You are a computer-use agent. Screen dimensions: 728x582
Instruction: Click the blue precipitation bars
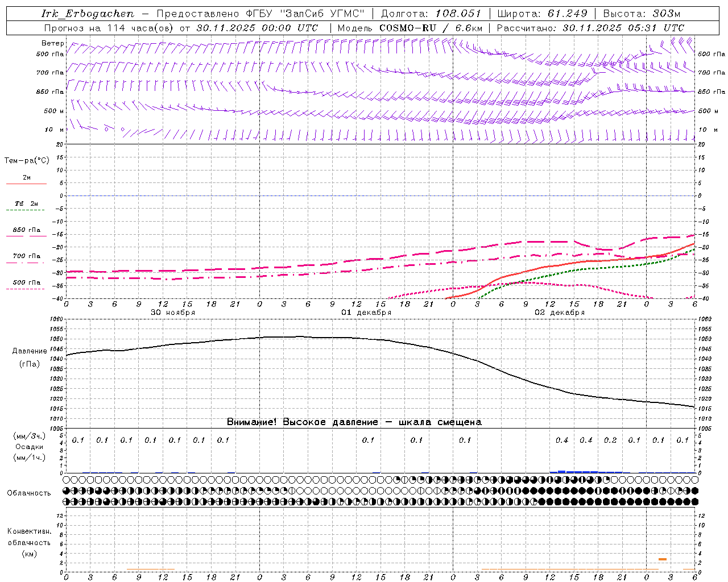coord(586,472)
